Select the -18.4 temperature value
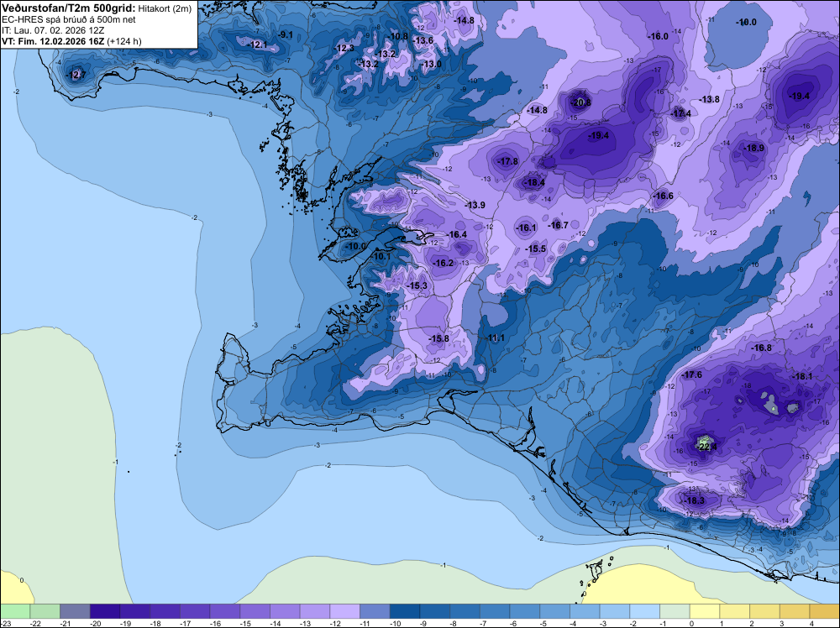 click(534, 182)
